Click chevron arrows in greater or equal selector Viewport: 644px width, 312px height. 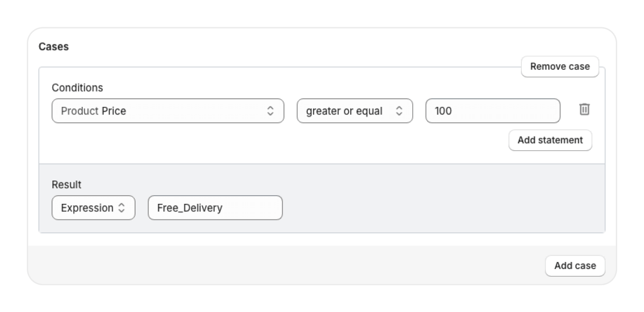[x=399, y=111]
